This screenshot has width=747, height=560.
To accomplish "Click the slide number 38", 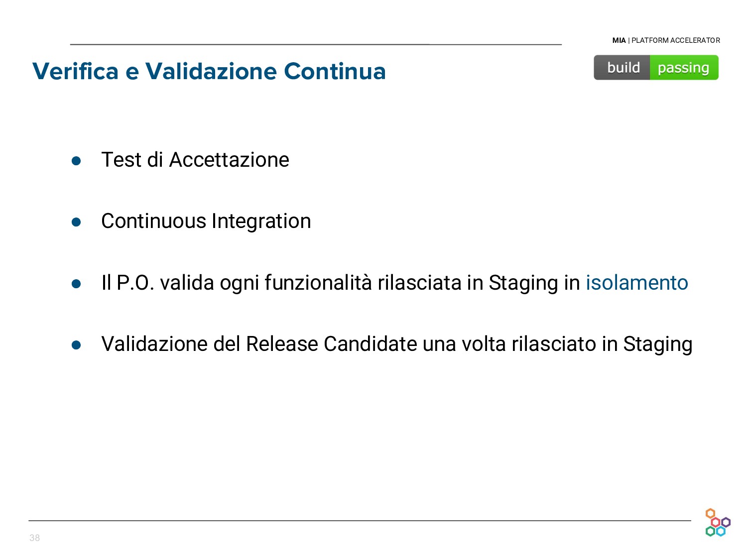I will coord(35,538).
